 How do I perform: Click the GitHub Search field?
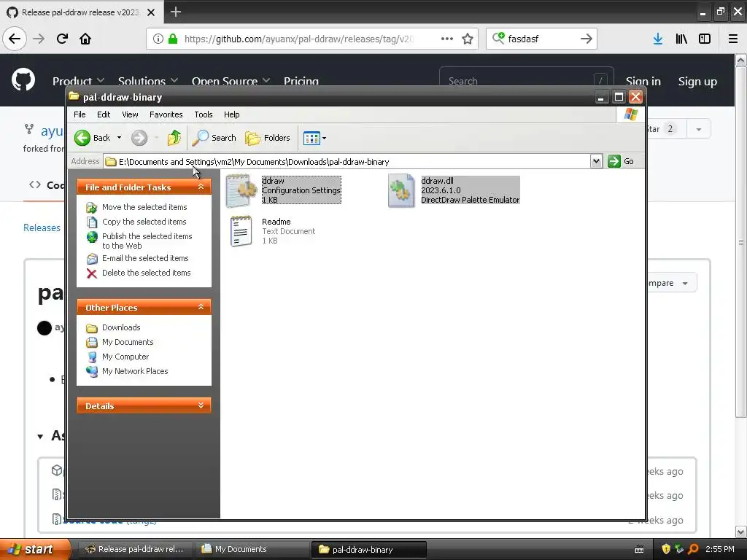pyautogui.click(x=526, y=78)
